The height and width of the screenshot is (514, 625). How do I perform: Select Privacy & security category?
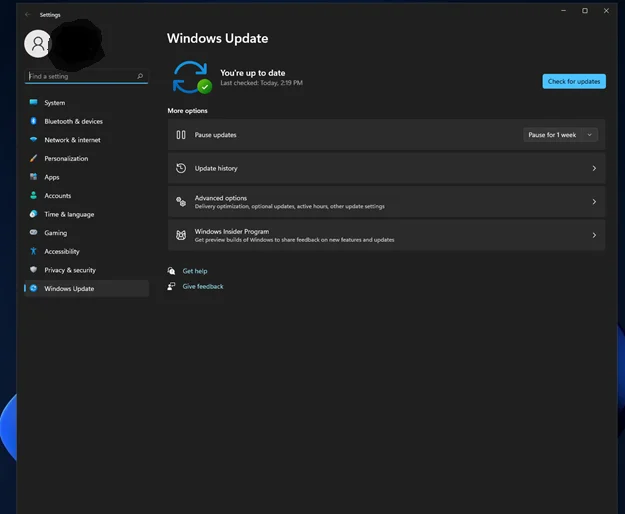pyautogui.click(x=86, y=270)
